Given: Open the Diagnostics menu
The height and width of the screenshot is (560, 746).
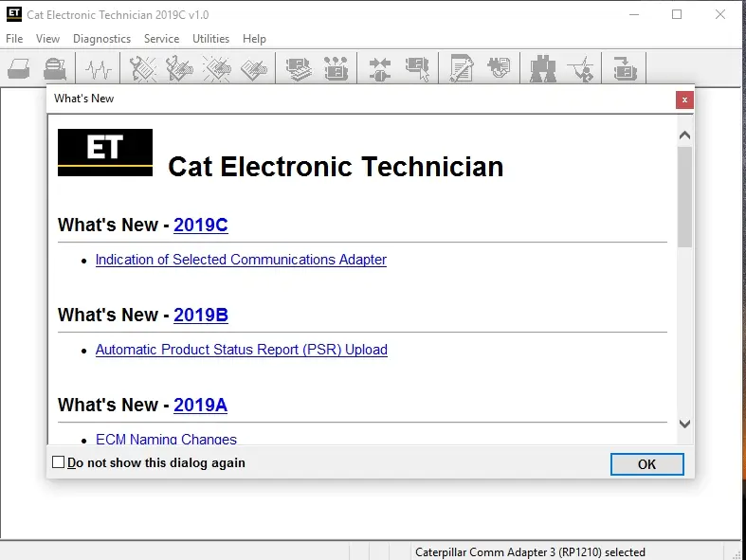Looking at the screenshot, I should click(101, 39).
